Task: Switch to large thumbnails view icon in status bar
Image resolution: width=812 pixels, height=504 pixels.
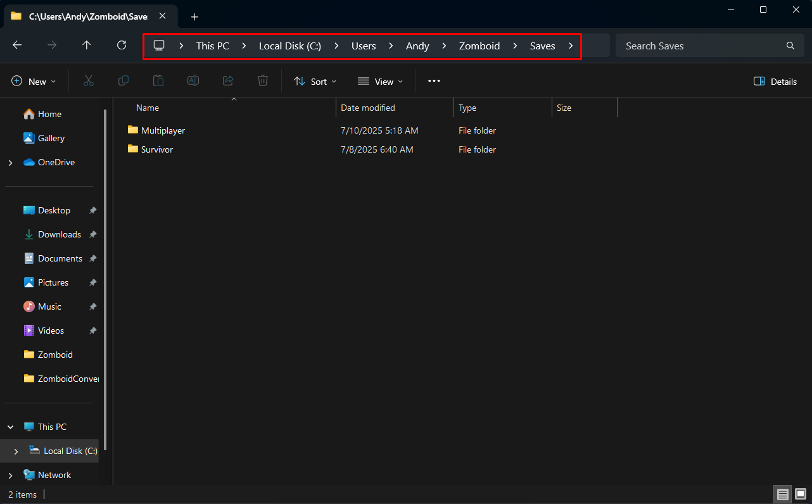Action: click(x=800, y=493)
